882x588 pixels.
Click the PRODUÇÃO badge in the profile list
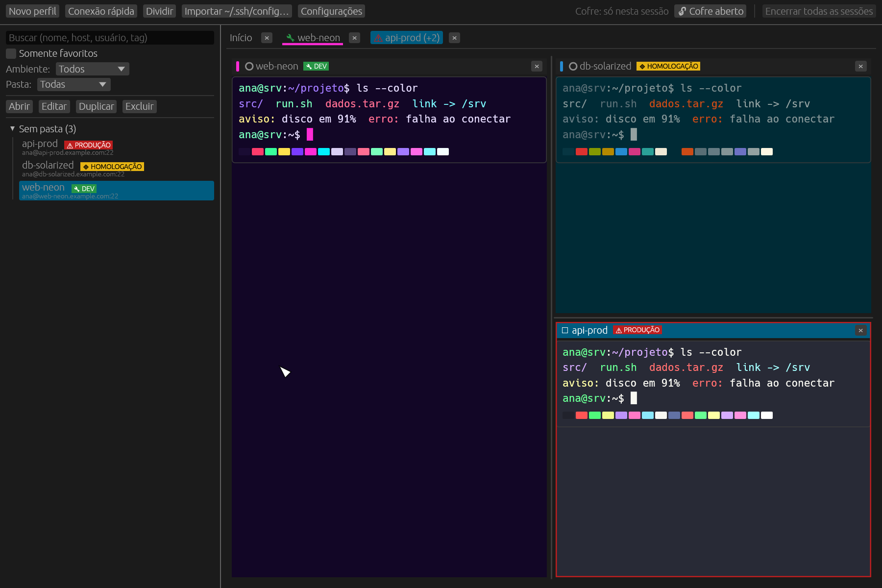[x=88, y=145]
